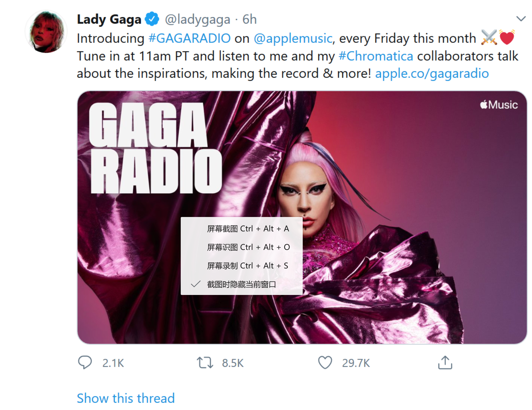This screenshot has height=410, width=532.
Task: Click the 29.7K likes count
Action: tap(356, 363)
